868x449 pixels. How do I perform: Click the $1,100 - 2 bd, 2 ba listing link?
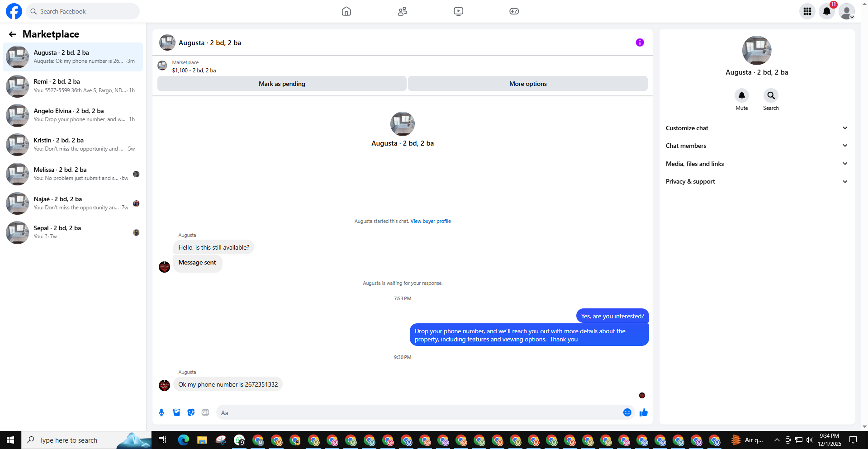(194, 71)
